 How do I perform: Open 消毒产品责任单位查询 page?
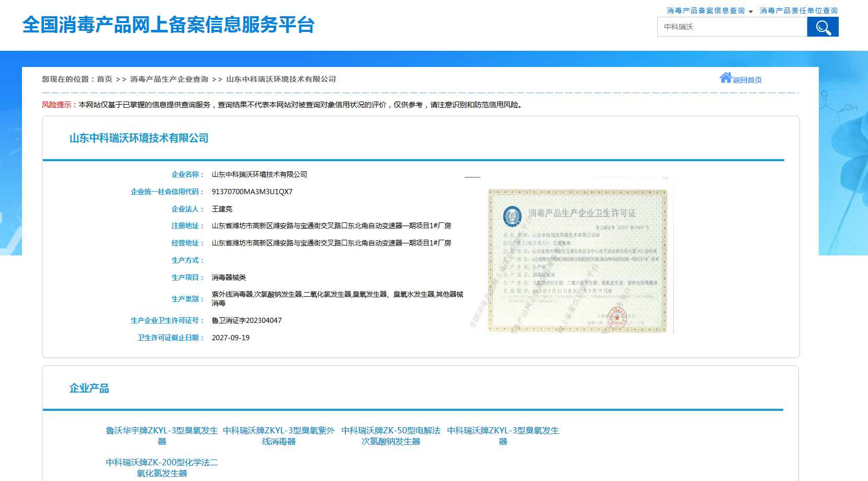798,10
